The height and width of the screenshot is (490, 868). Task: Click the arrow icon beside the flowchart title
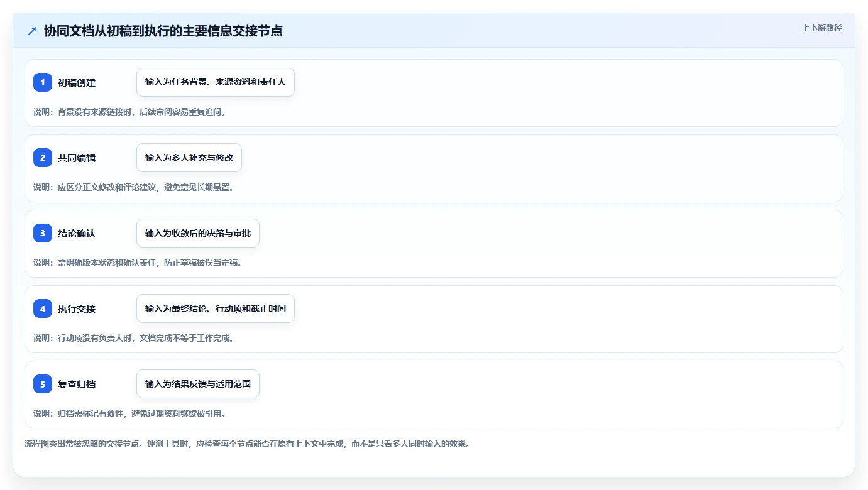click(x=32, y=31)
